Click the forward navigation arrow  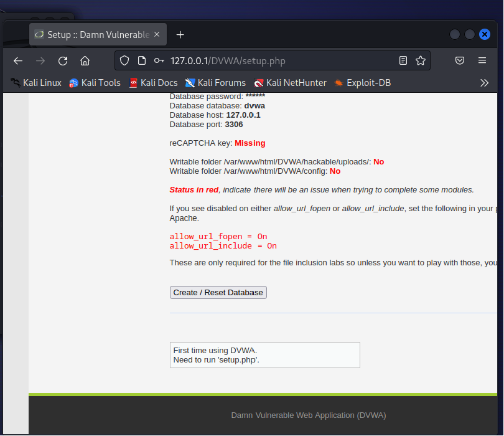click(40, 61)
